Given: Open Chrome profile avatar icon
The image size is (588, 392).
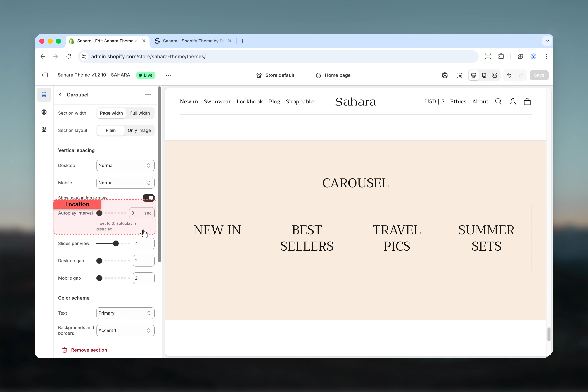Looking at the screenshot, I should click(x=533, y=56).
